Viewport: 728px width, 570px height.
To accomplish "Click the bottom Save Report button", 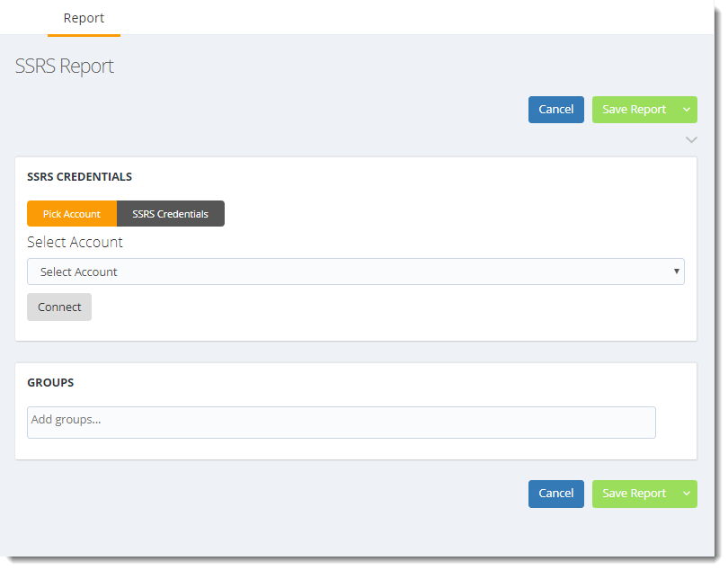I will [x=634, y=494].
